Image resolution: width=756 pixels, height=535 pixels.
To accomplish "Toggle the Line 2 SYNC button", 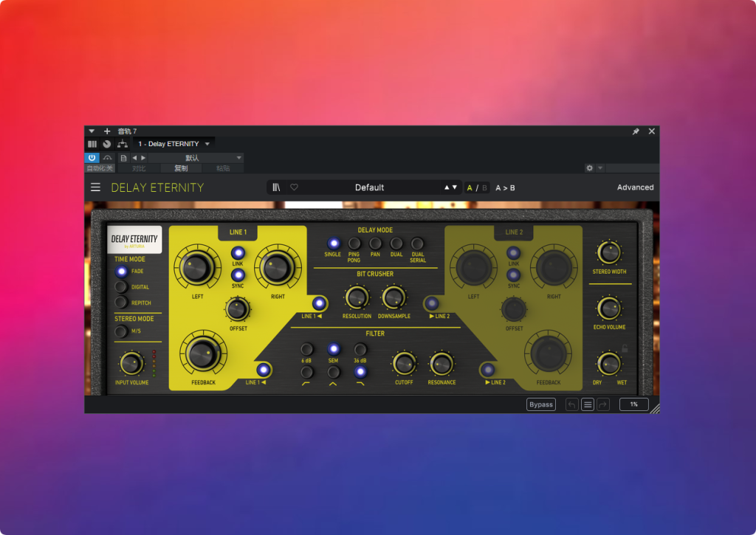I will pos(514,275).
